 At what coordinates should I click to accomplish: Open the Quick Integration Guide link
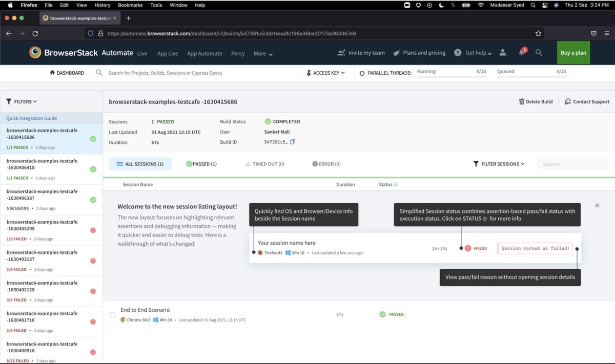[31, 118]
